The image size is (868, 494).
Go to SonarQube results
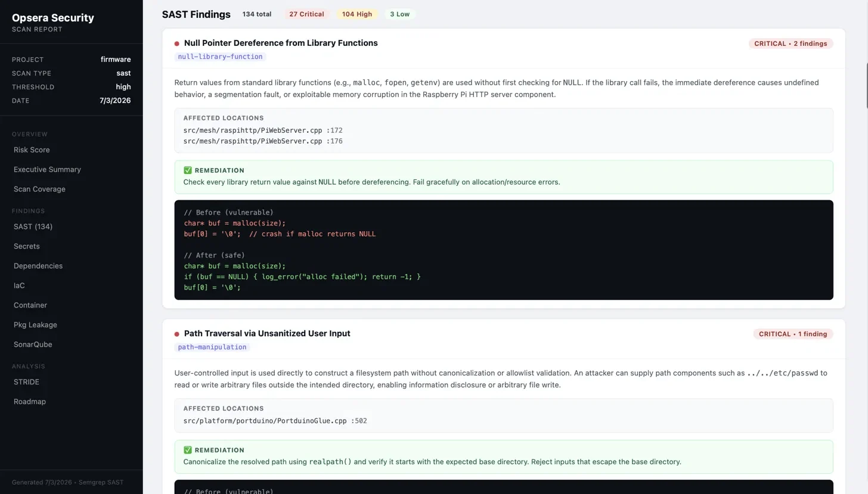[33, 344]
